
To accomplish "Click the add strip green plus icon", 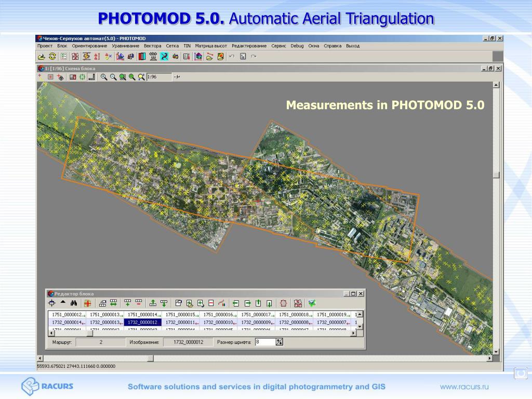I will [128, 303].
